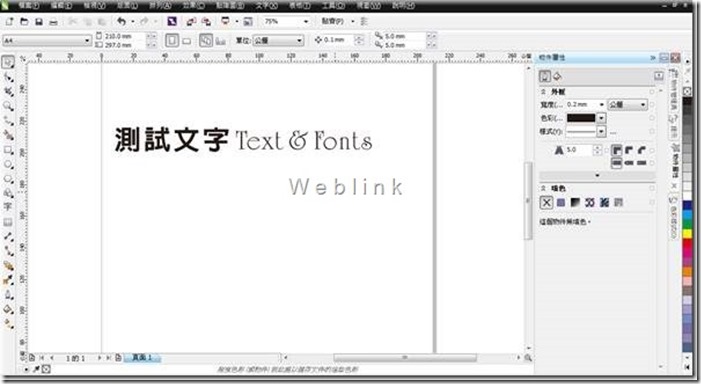Open the A4 page size dropdown

click(88, 41)
